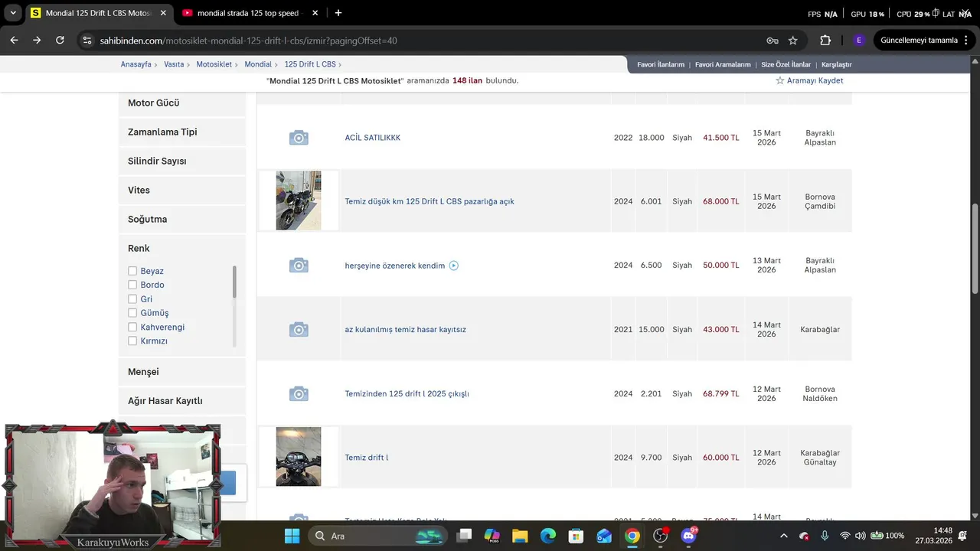Open Favori İlanlarım menu

pos(661,64)
